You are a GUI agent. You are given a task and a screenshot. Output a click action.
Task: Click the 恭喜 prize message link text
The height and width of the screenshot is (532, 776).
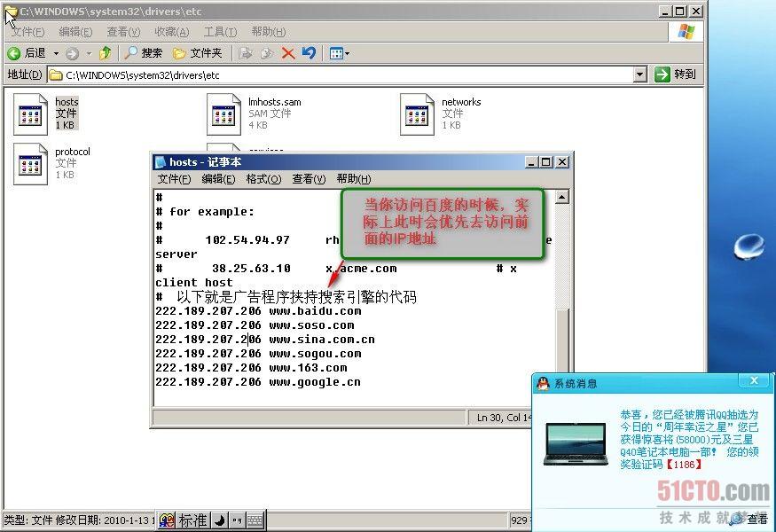689,440
